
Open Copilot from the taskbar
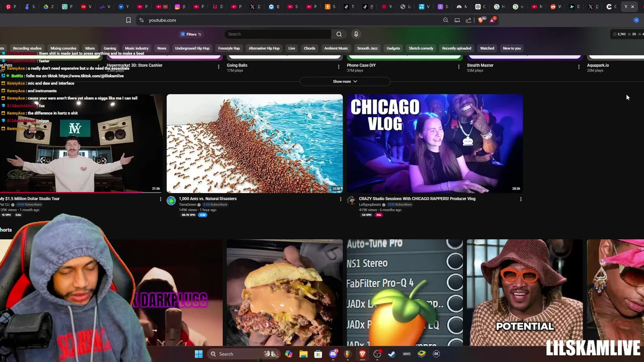point(289,354)
